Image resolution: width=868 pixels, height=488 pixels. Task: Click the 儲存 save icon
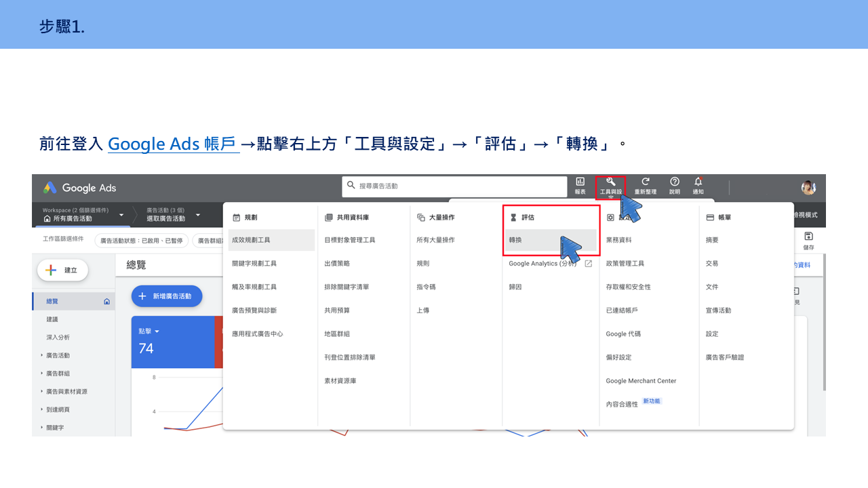point(808,240)
